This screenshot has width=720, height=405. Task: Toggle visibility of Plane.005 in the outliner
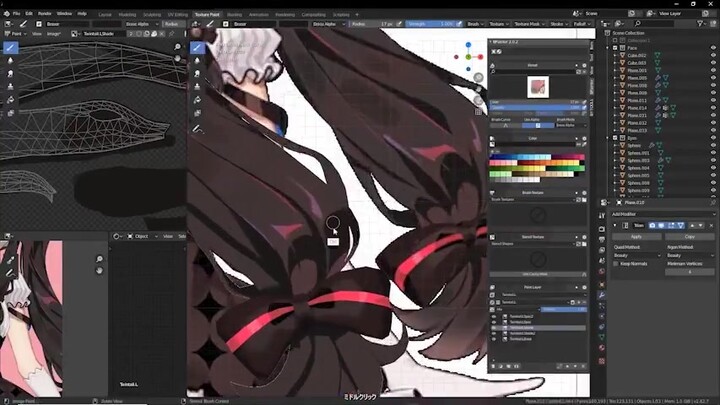click(713, 78)
